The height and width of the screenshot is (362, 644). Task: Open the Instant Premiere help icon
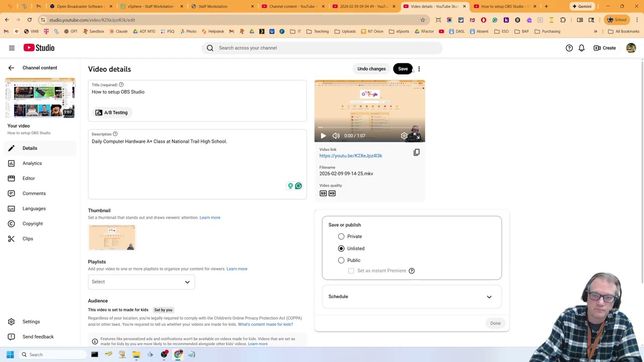(412, 271)
